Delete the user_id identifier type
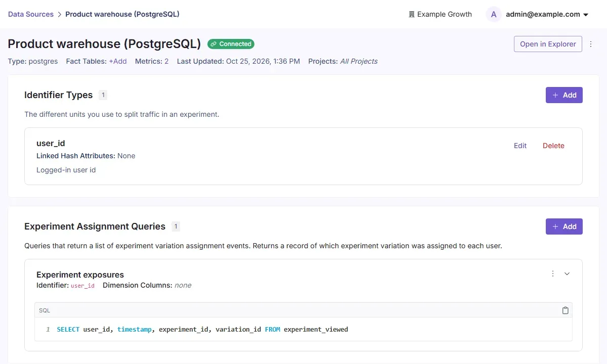The width and height of the screenshot is (607, 364). click(553, 146)
